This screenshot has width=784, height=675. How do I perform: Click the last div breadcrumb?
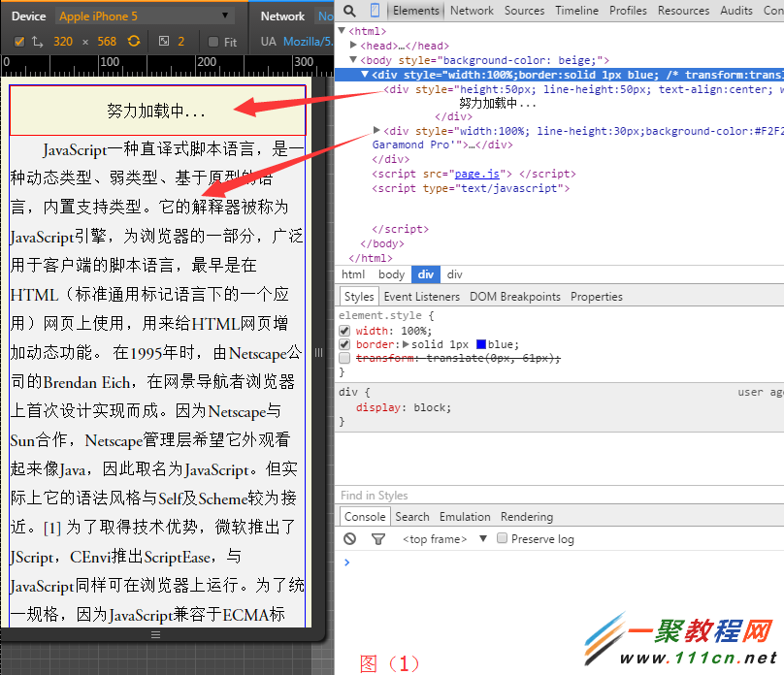[x=454, y=274]
